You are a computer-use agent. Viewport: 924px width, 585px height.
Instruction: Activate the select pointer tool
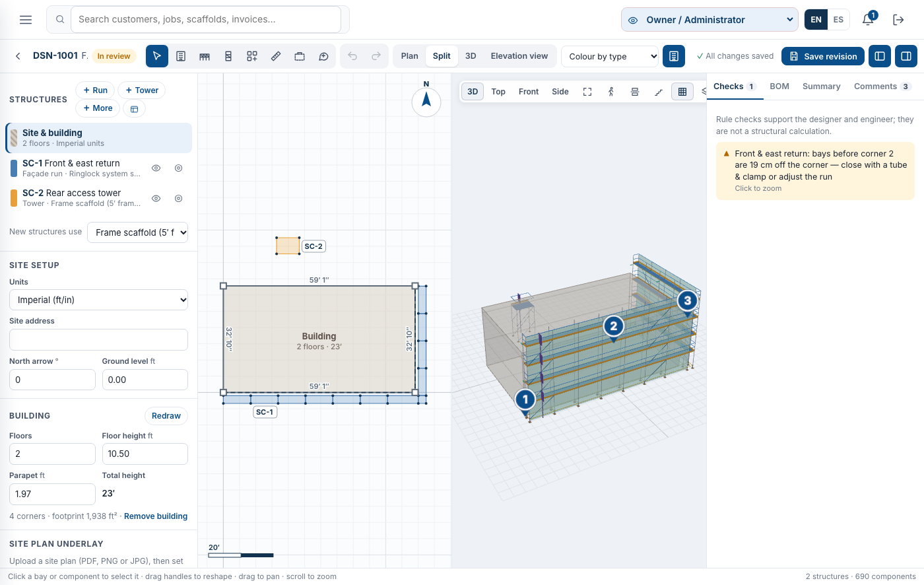pos(157,56)
